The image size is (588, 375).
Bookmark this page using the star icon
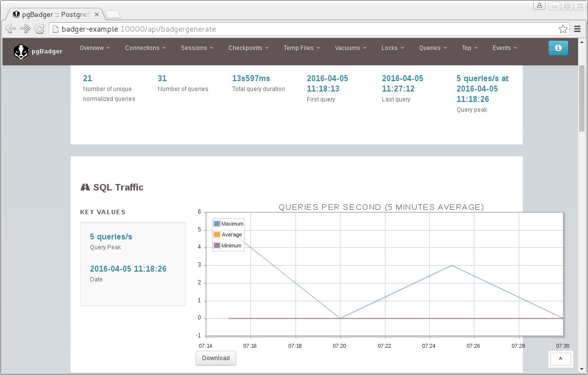(x=562, y=29)
